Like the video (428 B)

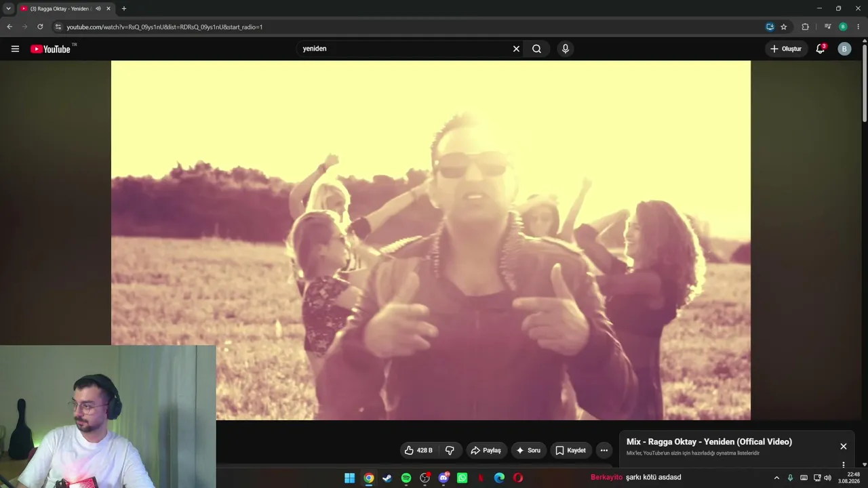coord(418,450)
